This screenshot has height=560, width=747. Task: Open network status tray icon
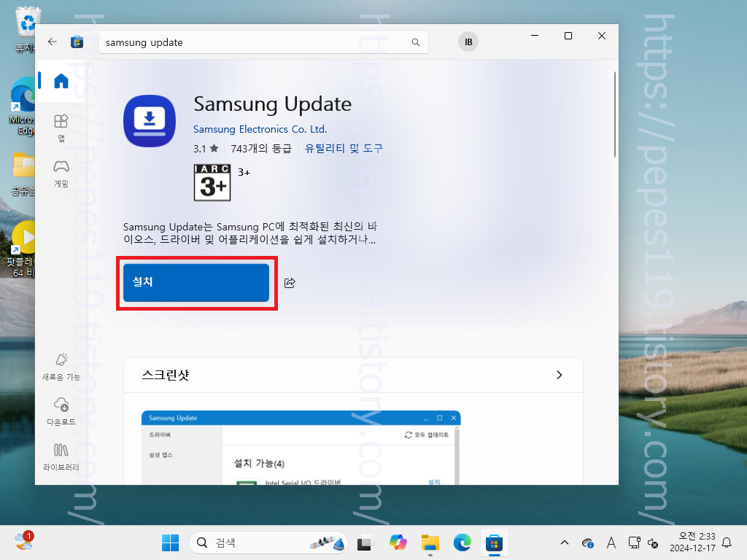click(x=634, y=542)
